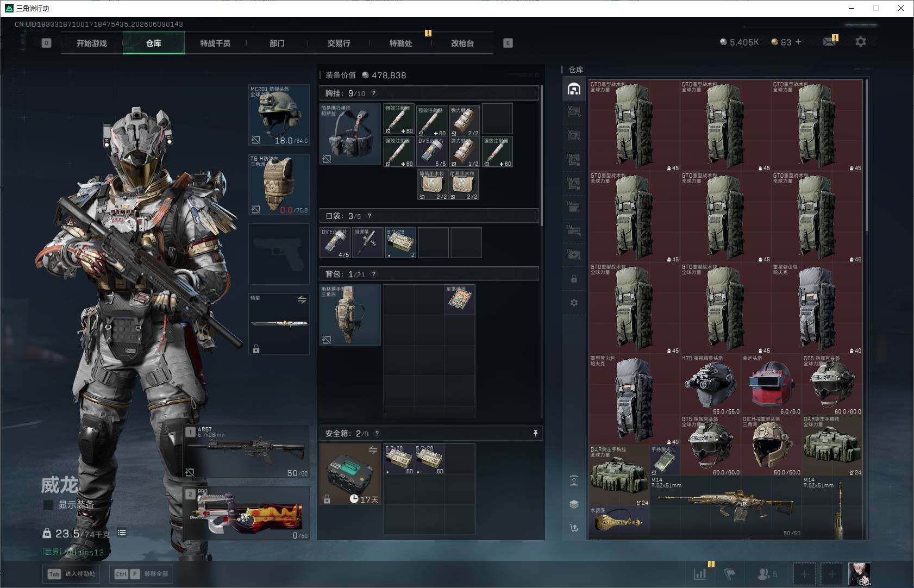Image resolution: width=914 pixels, height=588 pixels.
Task: Click the 进入特勤处 button
Action: [x=72, y=574]
